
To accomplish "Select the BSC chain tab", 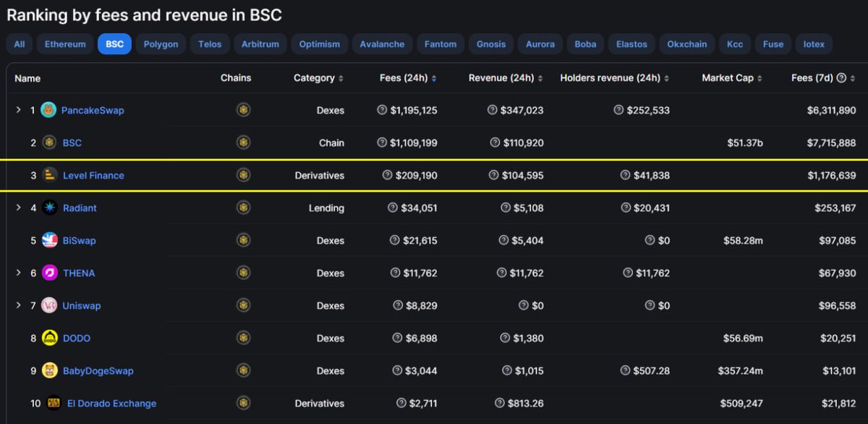I will pyautogui.click(x=114, y=44).
